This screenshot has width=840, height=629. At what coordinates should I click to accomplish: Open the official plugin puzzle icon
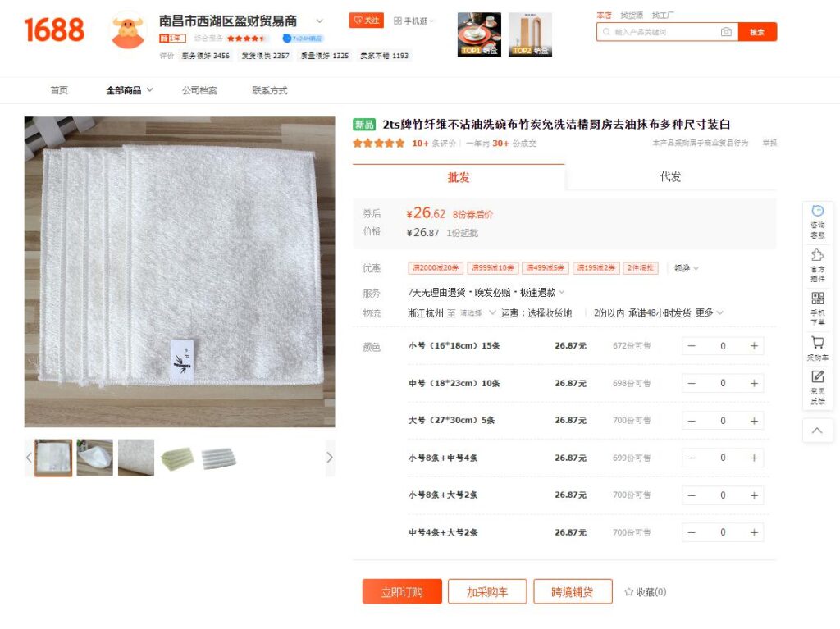pos(818,254)
